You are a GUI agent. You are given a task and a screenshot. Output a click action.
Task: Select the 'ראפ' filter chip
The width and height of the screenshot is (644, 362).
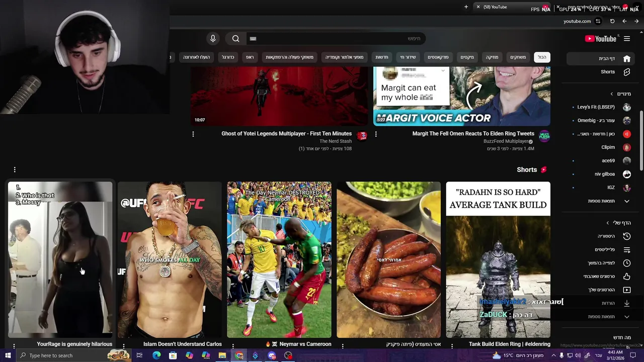[250, 57]
